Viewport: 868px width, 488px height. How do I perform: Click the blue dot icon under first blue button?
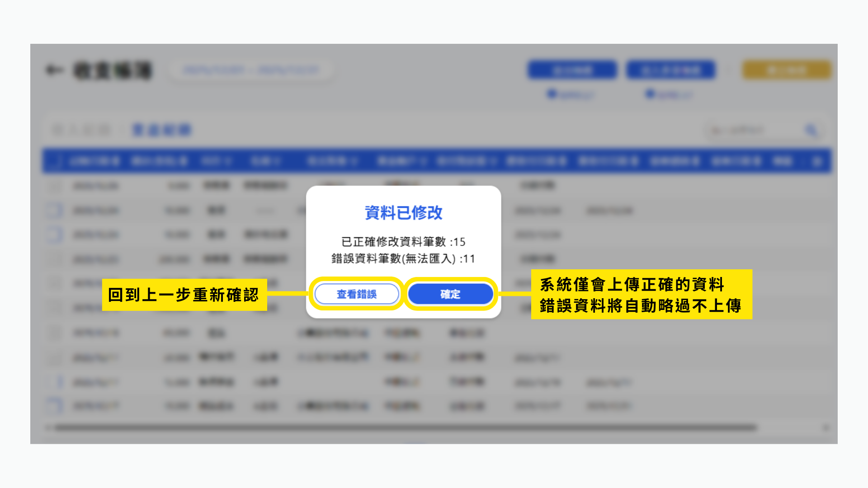552,94
